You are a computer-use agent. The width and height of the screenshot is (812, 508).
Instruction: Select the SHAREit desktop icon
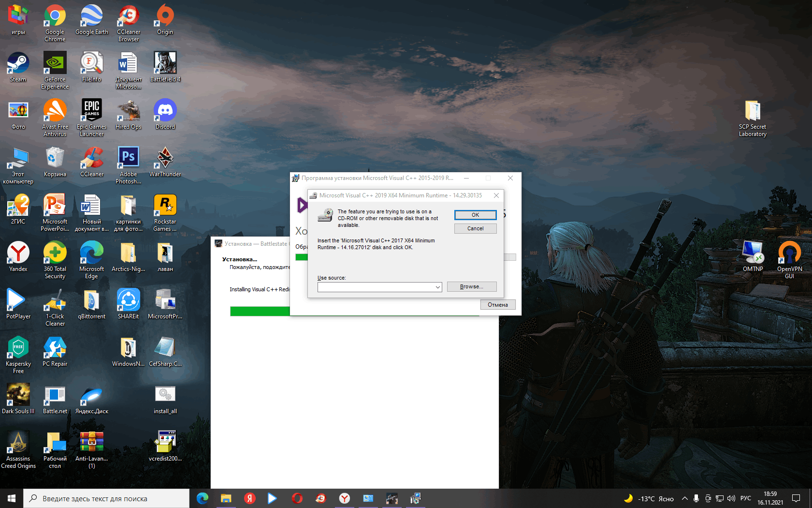click(129, 304)
